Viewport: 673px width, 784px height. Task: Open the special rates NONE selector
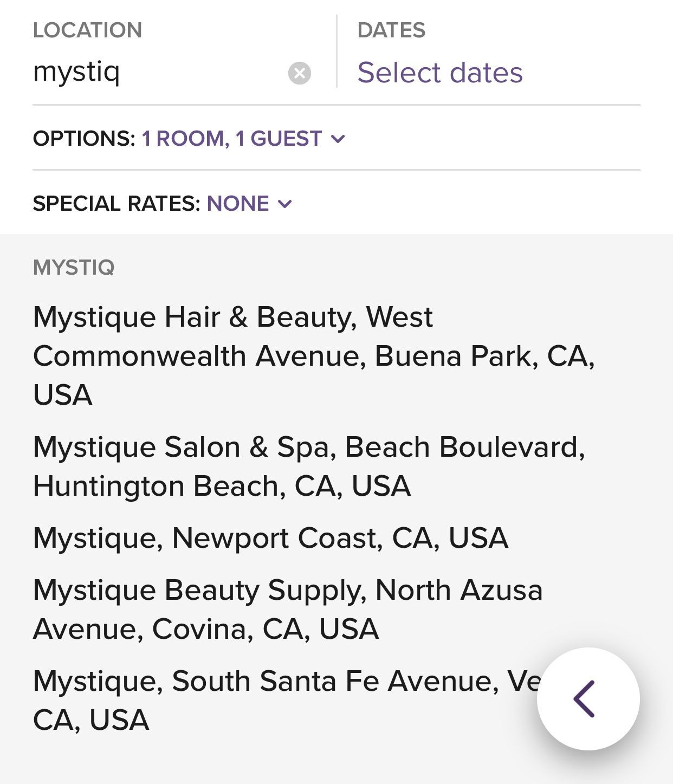pyautogui.click(x=238, y=204)
